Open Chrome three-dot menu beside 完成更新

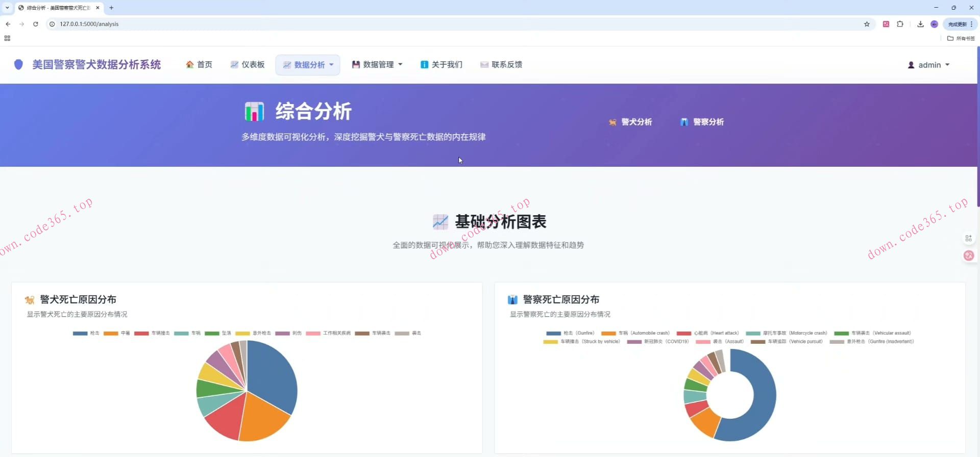pos(971,24)
